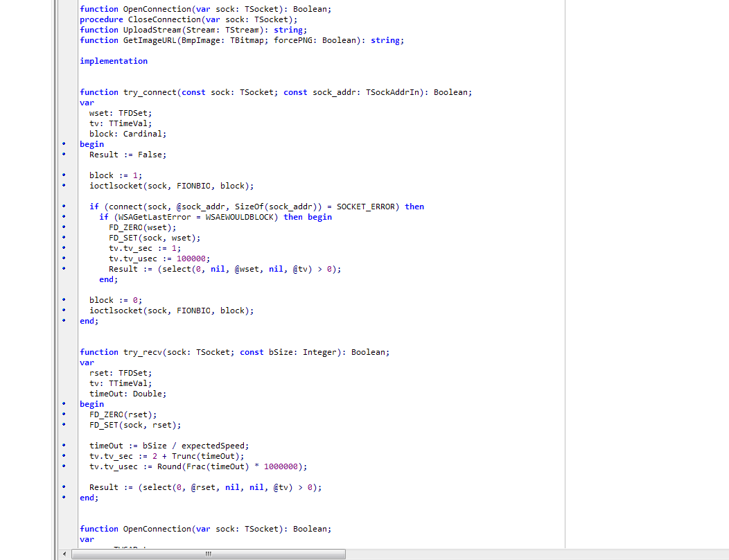Image resolution: width=729 pixels, height=560 pixels.
Task: Click gutter dot beside 'FD_SET(sock, rset);'
Action: point(64,424)
